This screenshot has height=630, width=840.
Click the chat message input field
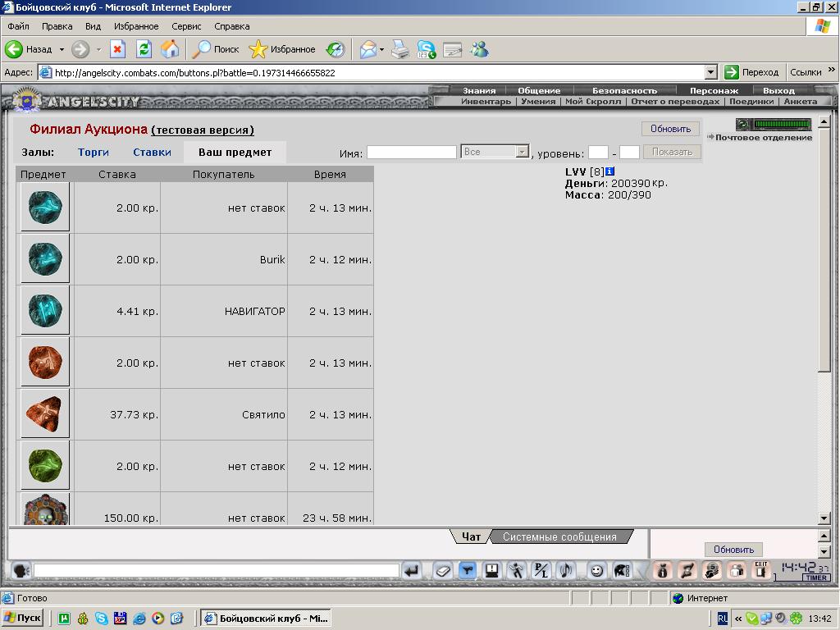coord(217,571)
